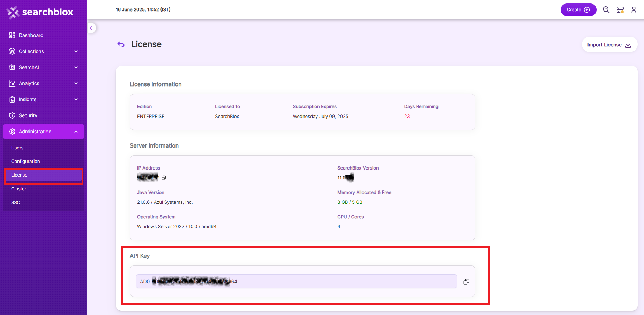The width and height of the screenshot is (644, 315).
Task: Click the SearchAI chip icon
Action: pos(12,67)
